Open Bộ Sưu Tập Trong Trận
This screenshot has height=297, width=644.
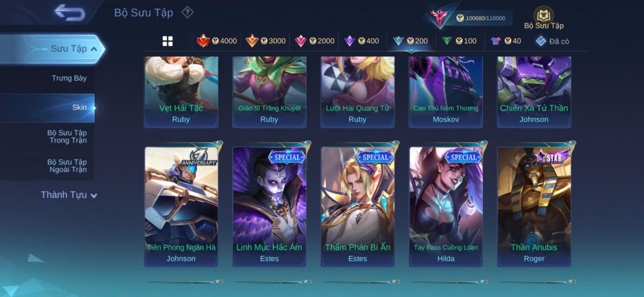coord(68,136)
